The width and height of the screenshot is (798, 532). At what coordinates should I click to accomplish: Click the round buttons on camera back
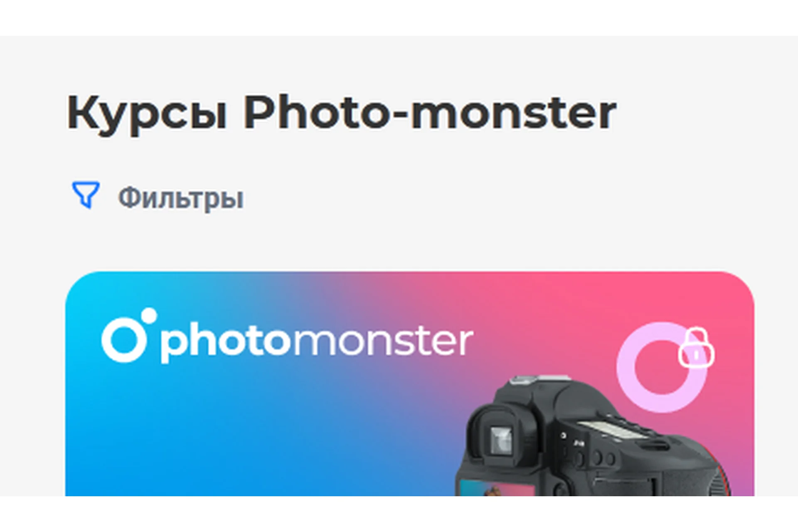point(594,459)
